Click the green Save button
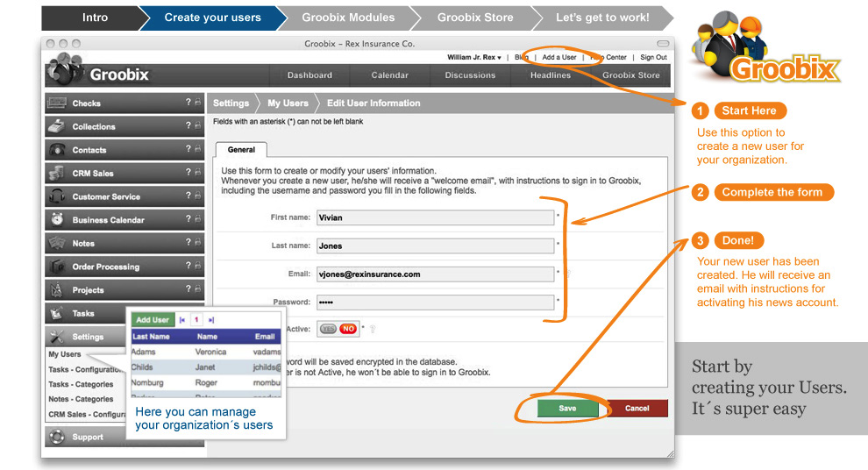Viewport: 868px width, 470px height. (567, 408)
